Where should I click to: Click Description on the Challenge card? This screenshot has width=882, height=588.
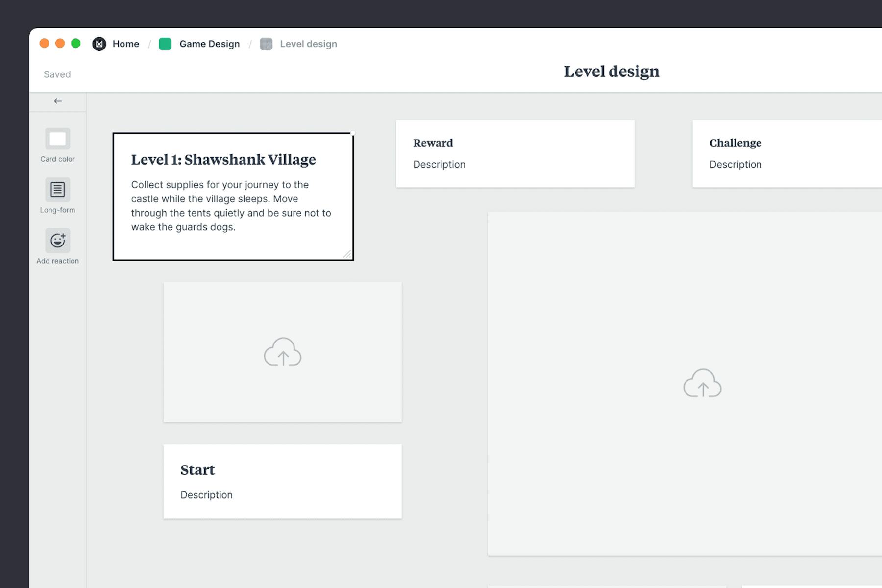coord(735,164)
